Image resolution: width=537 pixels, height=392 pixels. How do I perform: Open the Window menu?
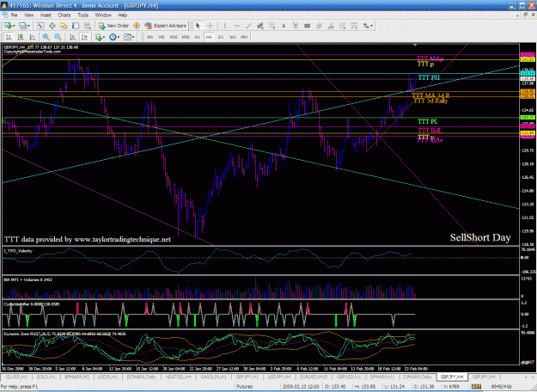(103, 15)
